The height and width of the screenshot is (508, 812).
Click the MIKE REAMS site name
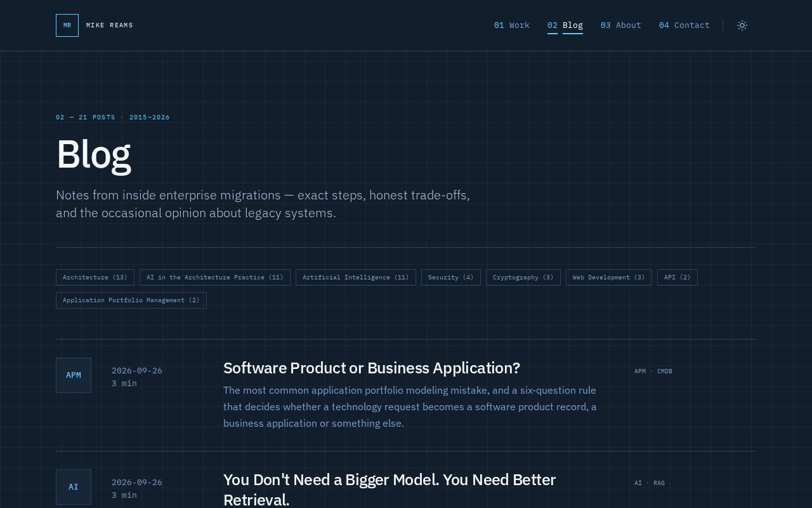coord(110,25)
